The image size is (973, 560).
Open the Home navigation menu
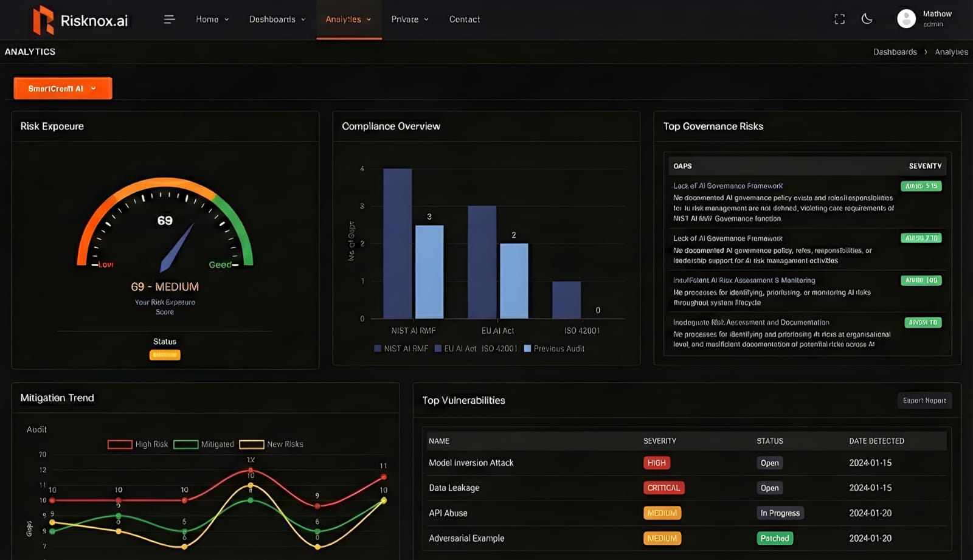(212, 19)
